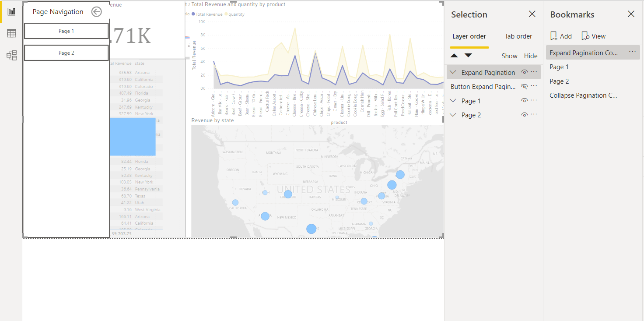Click the West Virginia table row
This screenshot has width=644, height=321.
coord(136,210)
